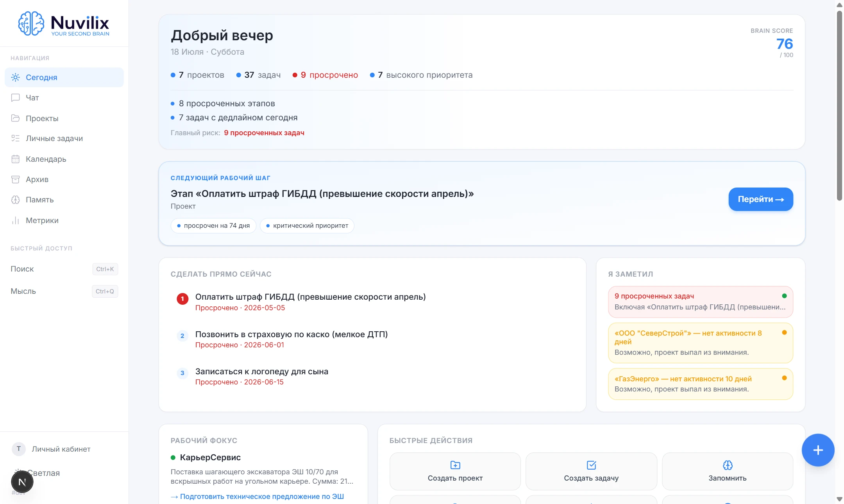Image resolution: width=844 pixels, height=504 pixels.
Task: Click the 9 просрочено counter
Action: [x=325, y=75]
